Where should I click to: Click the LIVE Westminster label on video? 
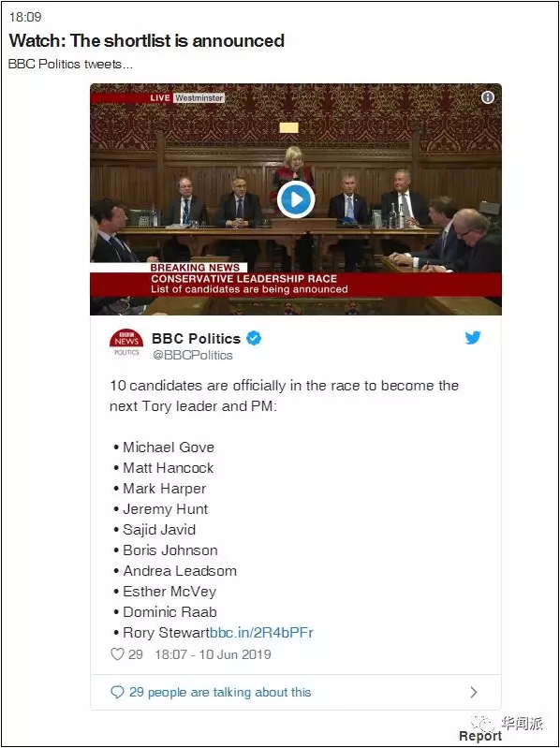[186, 97]
